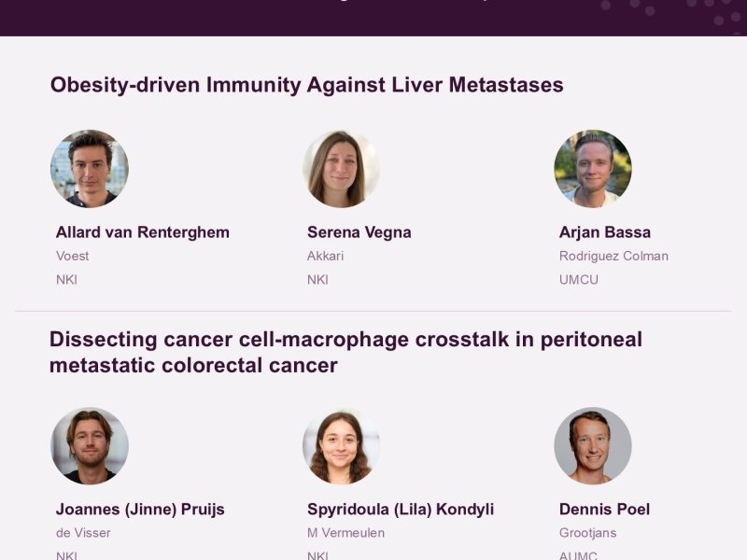
Task: Click the Obesity-driven Immunity Against Liver Metastases heading
Action: click(x=307, y=85)
